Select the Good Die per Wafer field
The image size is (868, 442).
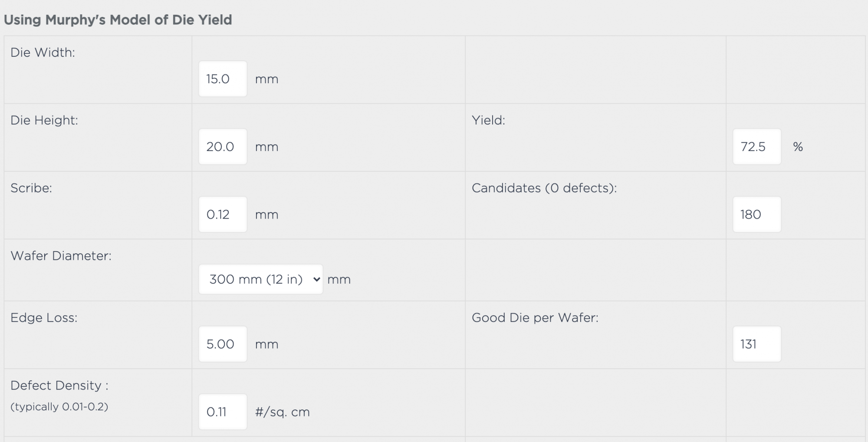757,344
